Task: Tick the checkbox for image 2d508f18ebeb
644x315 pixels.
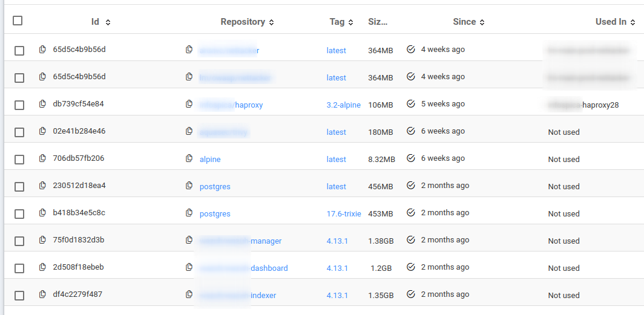Action: (19, 268)
